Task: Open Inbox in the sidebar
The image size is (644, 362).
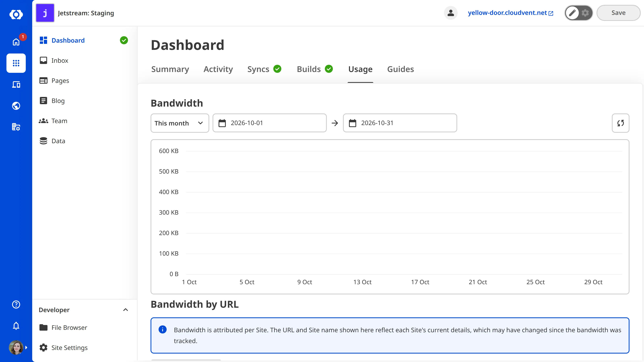Action: (x=84, y=61)
